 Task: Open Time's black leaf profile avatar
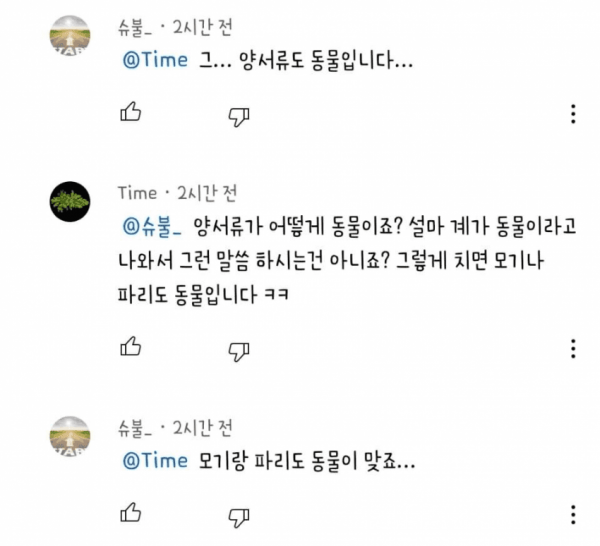(70, 202)
